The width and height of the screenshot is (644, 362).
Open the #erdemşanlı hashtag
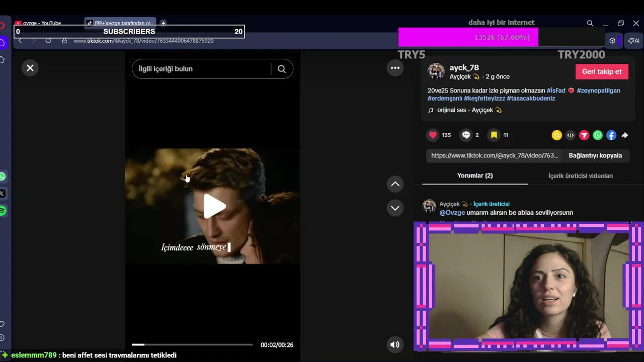point(445,99)
